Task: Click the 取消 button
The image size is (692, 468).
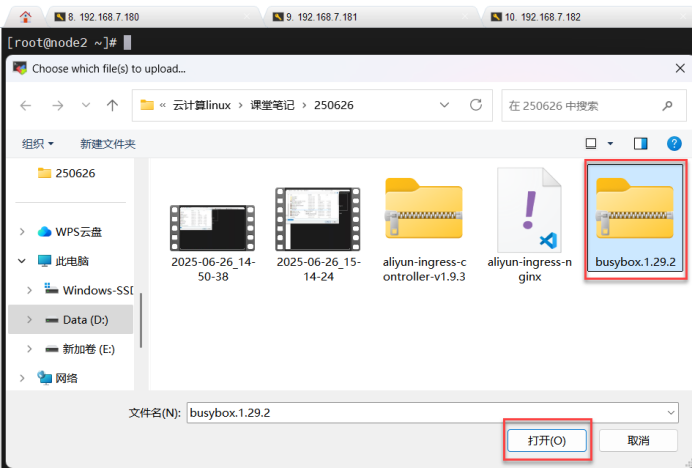Action: tap(638, 440)
